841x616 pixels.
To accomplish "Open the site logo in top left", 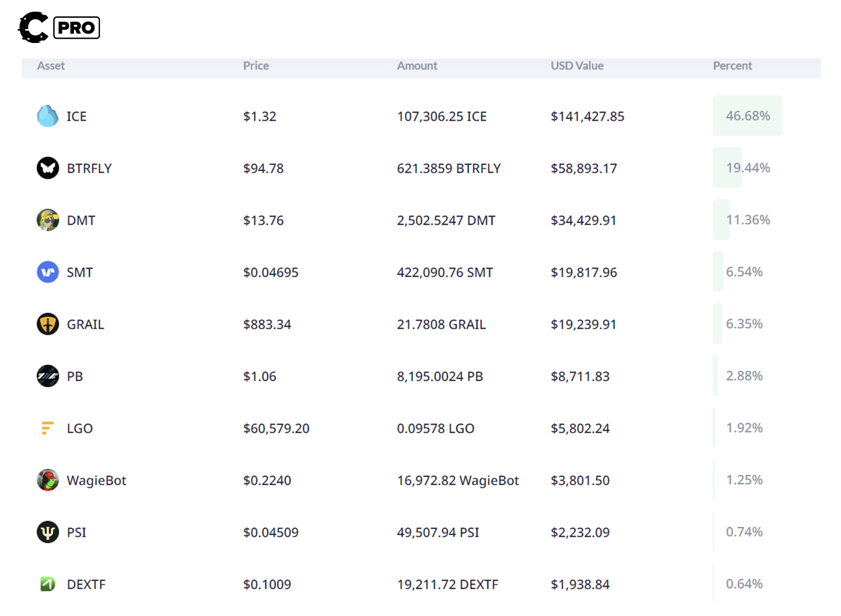I will [x=32, y=27].
